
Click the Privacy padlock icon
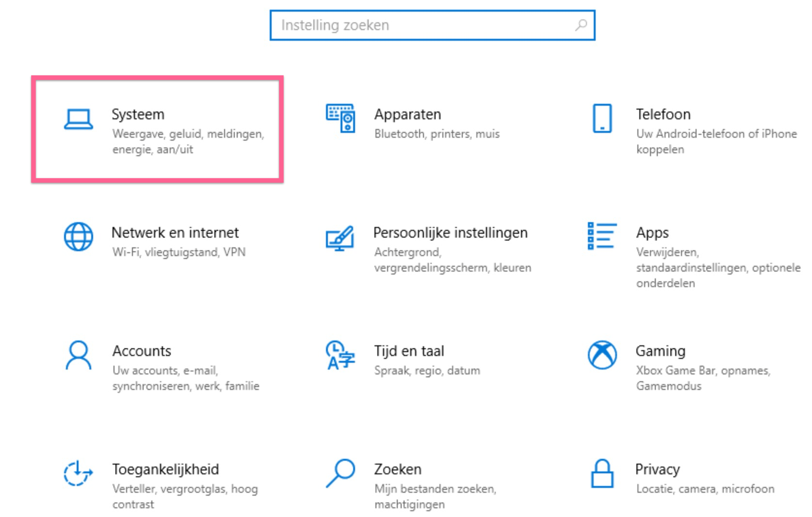602,473
